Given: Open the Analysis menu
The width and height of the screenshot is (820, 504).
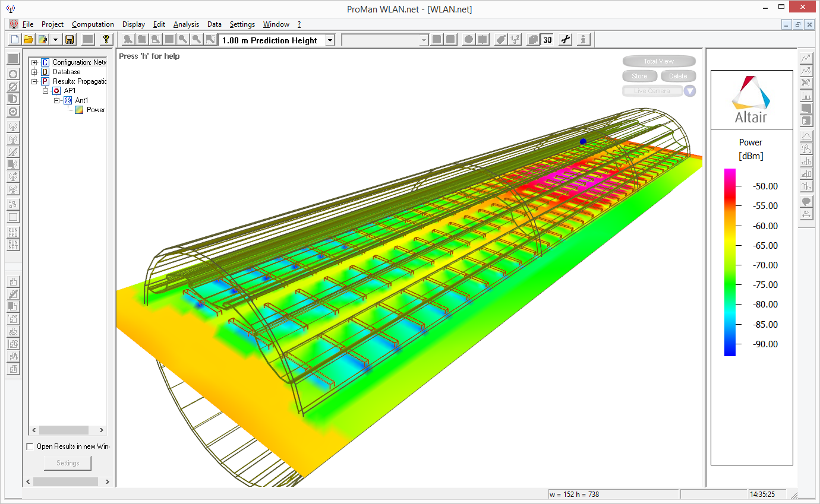Looking at the screenshot, I should [x=186, y=24].
